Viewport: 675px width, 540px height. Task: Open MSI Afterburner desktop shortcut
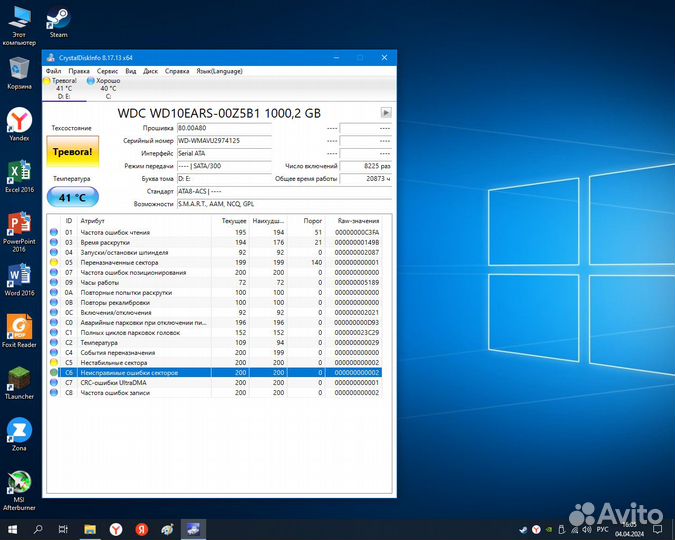(19, 485)
